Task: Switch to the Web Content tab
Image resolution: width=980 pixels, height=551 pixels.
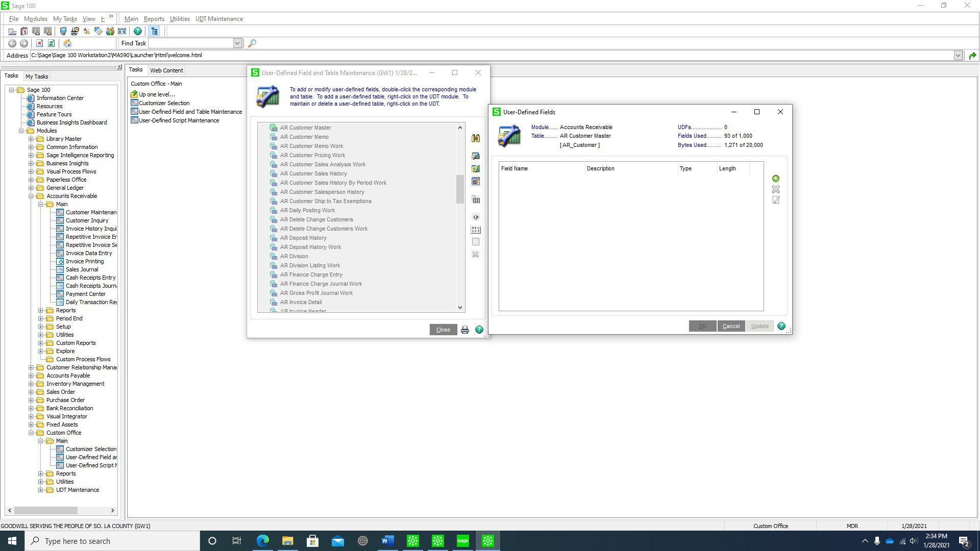Action: pyautogui.click(x=166, y=70)
